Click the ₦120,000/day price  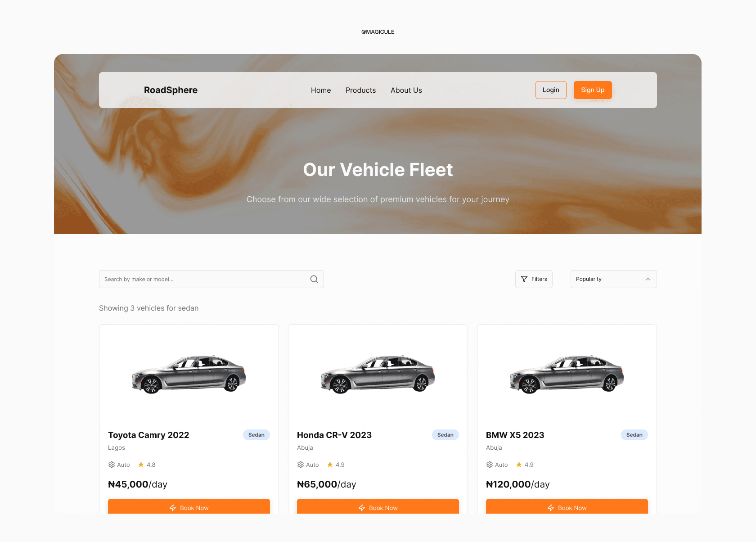[x=518, y=484]
